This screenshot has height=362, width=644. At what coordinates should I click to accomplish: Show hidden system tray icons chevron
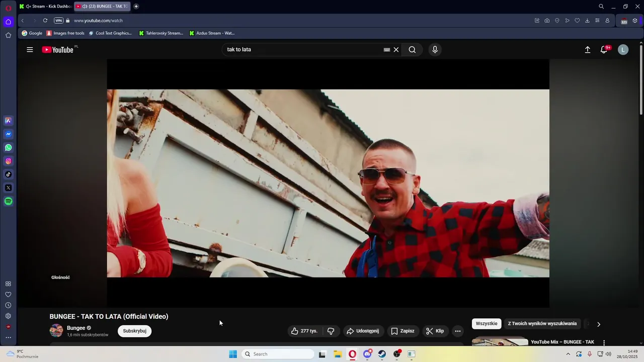(568, 354)
